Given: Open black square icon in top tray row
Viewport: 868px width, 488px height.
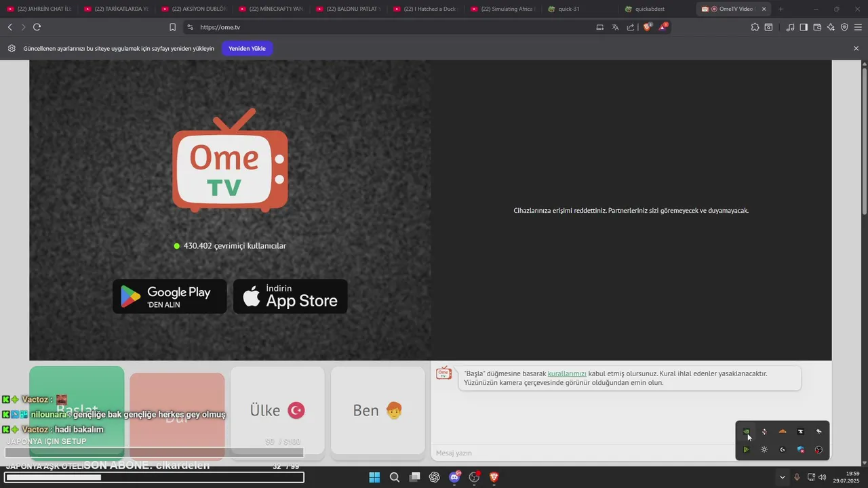Looking at the screenshot, I should (801, 432).
